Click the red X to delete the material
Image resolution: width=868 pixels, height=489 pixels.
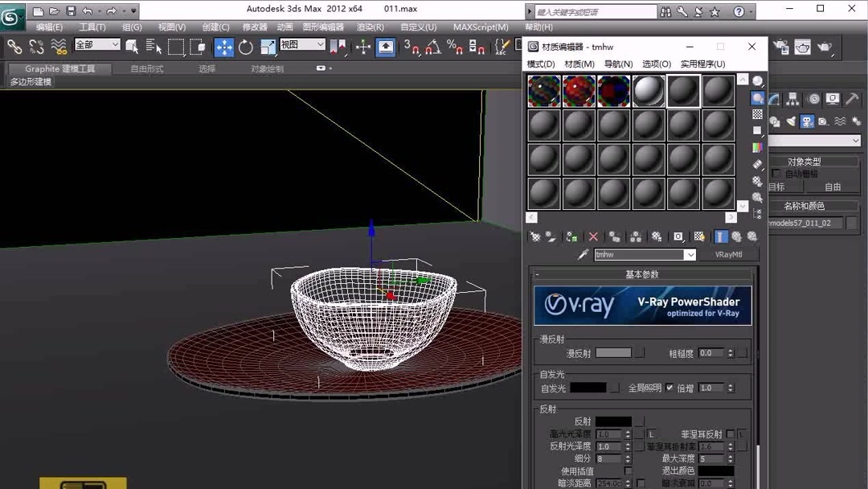coord(592,236)
